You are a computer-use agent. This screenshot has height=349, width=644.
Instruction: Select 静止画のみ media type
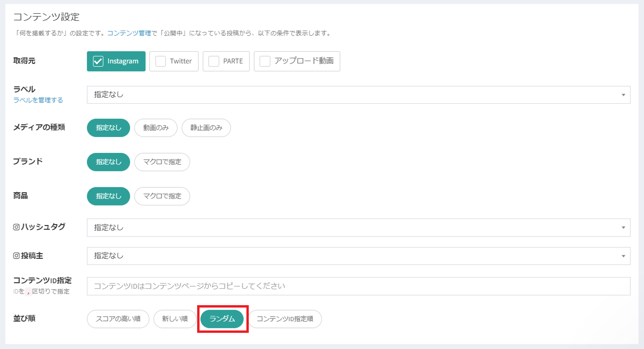(x=206, y=128)
